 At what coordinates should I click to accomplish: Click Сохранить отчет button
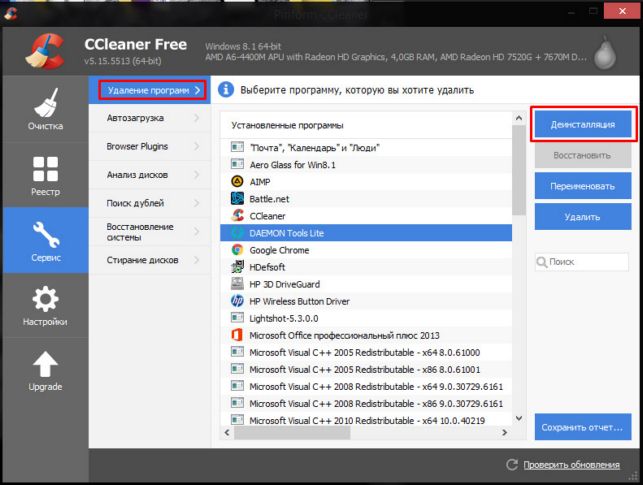point(583,427)
